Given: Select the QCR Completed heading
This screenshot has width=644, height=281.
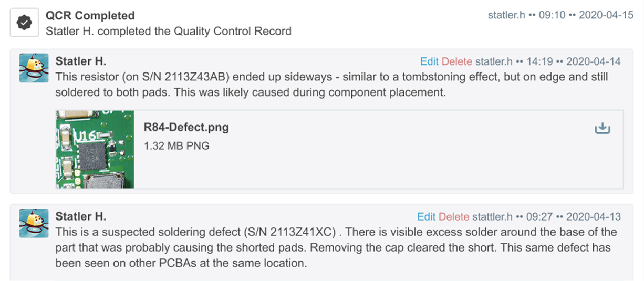Looking at the screenshot, I should (x=90, y=16).
